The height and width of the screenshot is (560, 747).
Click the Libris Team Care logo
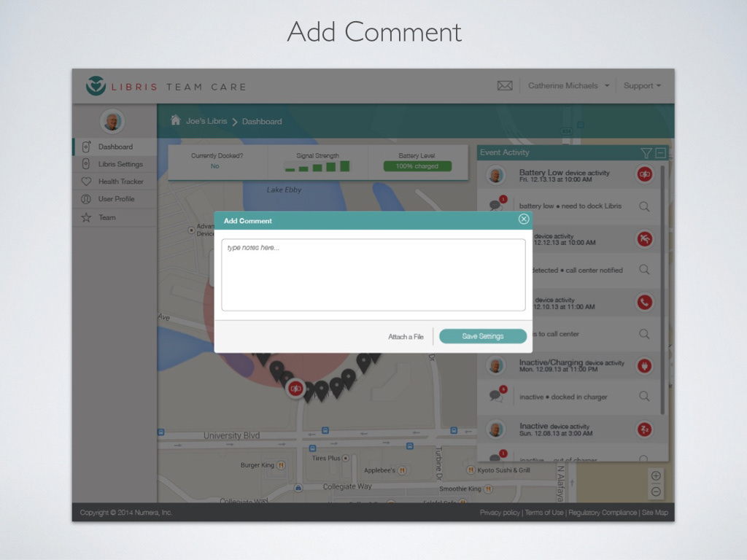pos(166,86)
